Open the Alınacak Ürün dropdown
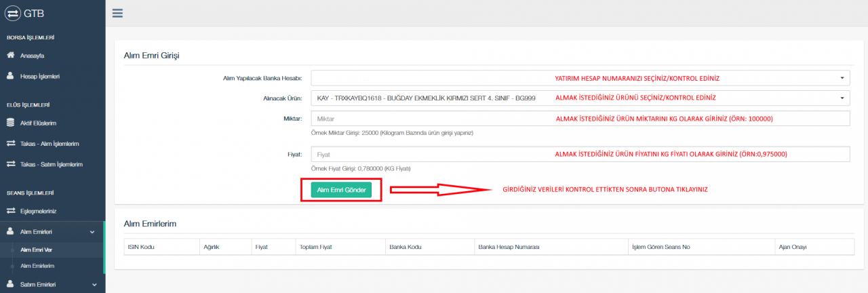This screenshot has width=868, height=293. 580,98
